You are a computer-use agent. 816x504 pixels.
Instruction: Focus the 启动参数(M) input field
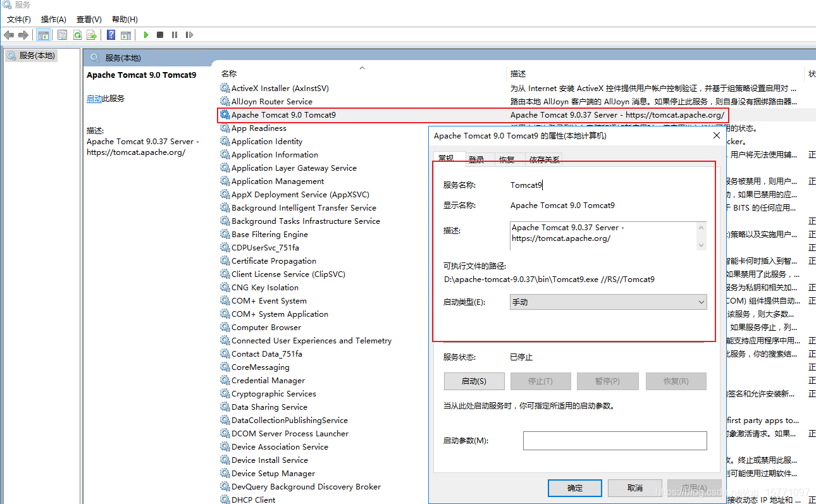pos(614,441)
